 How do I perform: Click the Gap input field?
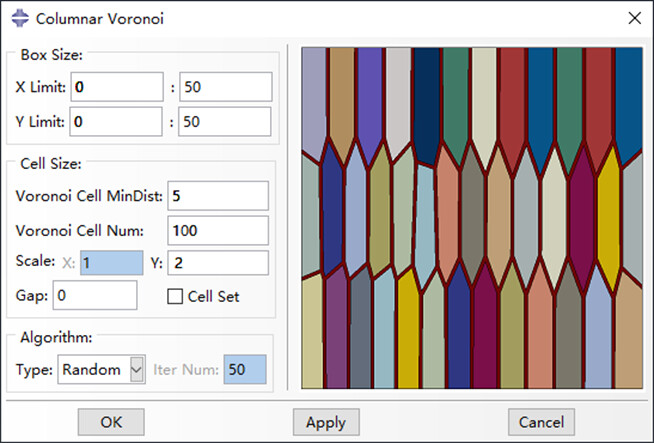tap(95, 296)
